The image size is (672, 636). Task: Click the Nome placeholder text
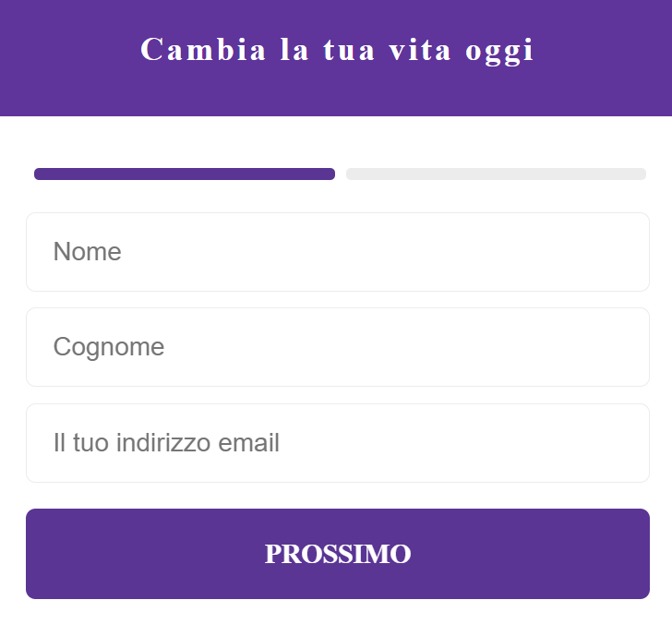pyautogui.click(x=88, y=252)
